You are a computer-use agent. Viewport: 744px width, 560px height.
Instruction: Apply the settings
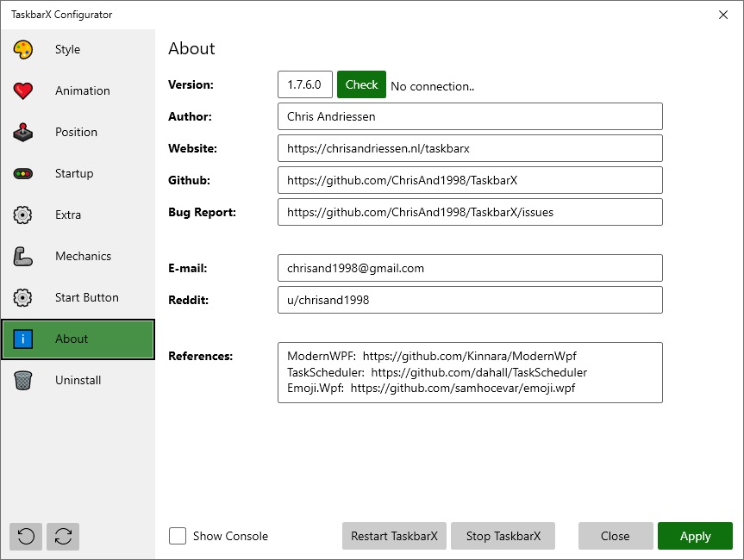click(695, 536)
